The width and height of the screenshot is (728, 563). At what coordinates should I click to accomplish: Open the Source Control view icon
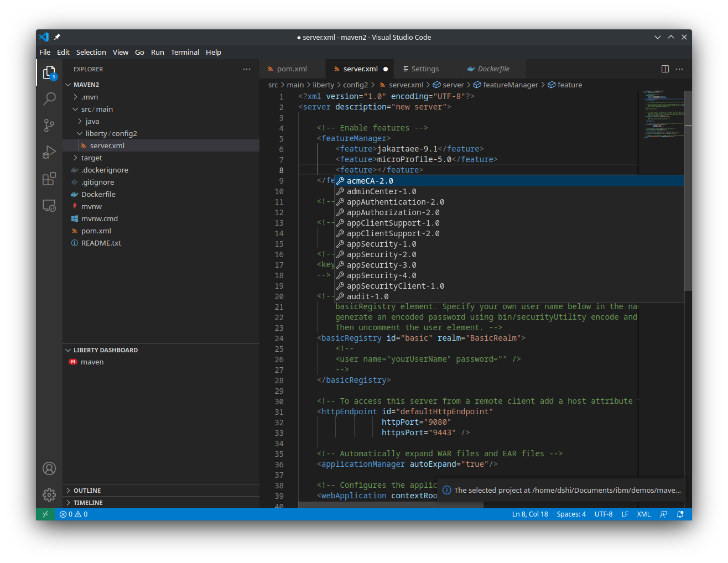pyautogui.click(x=49, y=126)
